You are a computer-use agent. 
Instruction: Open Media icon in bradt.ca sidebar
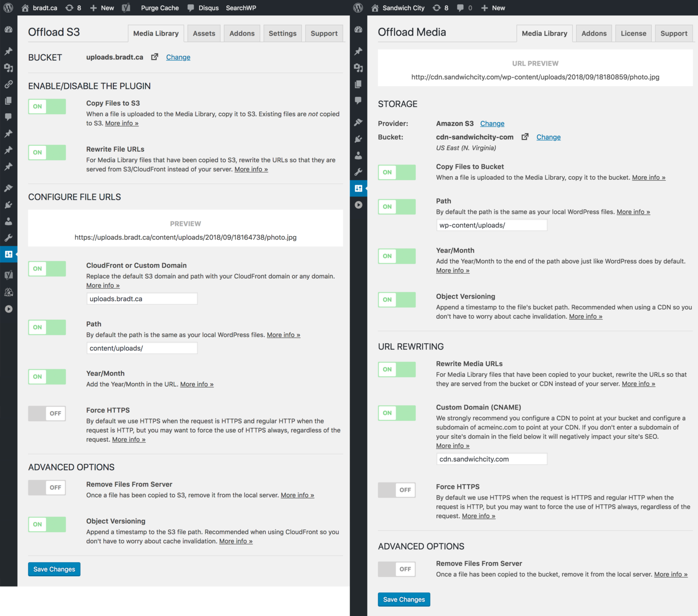point(8,67)
